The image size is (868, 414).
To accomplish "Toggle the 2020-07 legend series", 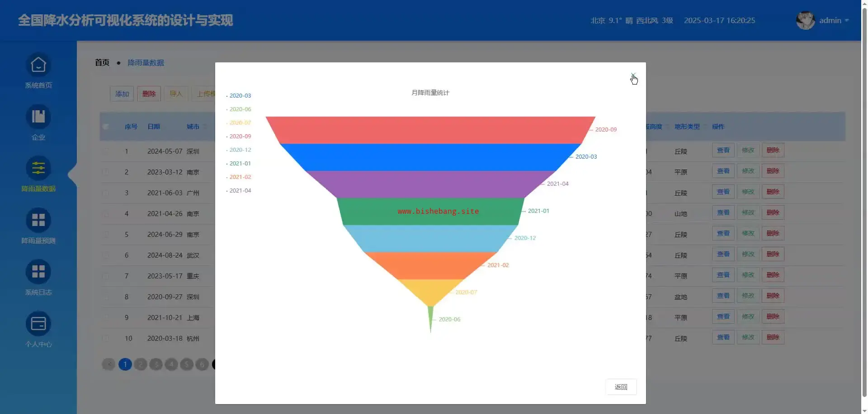I will (239, 123).
